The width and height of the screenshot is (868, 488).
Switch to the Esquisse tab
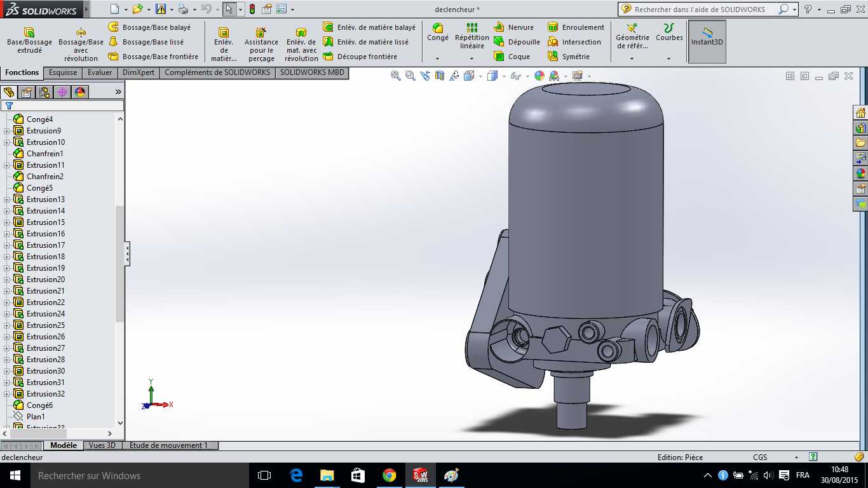[63, 72]
